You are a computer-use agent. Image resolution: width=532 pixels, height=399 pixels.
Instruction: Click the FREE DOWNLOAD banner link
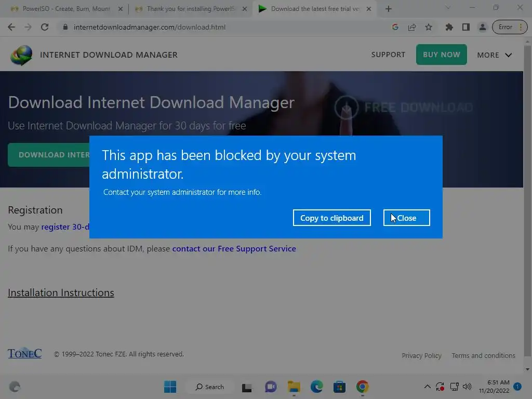coord(404,107)
